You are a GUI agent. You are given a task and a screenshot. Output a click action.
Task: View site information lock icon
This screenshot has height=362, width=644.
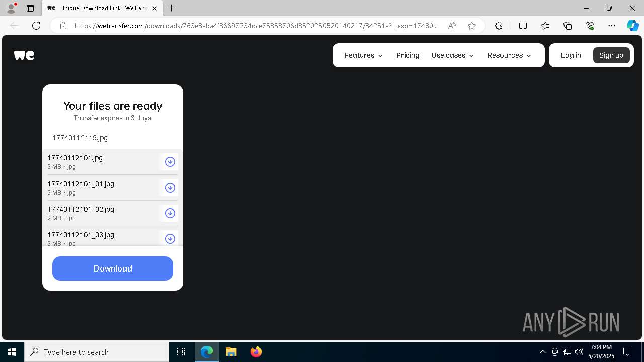click(x=63, y=26)
